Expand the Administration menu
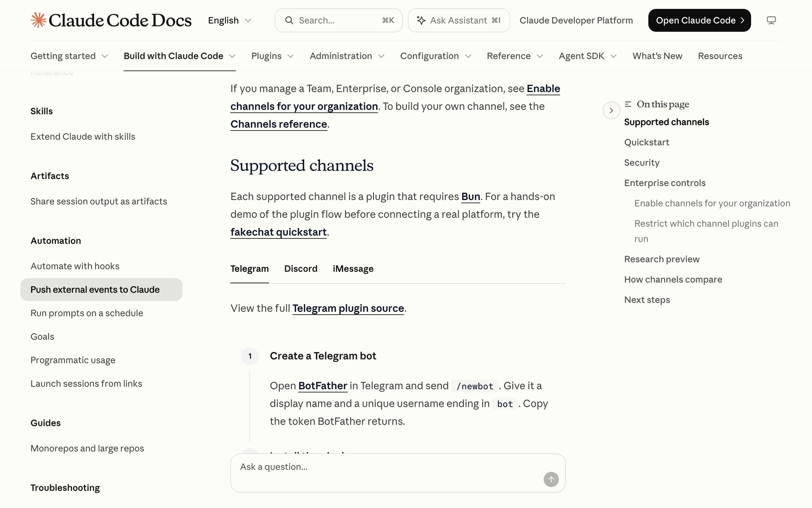This screenshot has width=812, height=508. (x=347, y=56)
